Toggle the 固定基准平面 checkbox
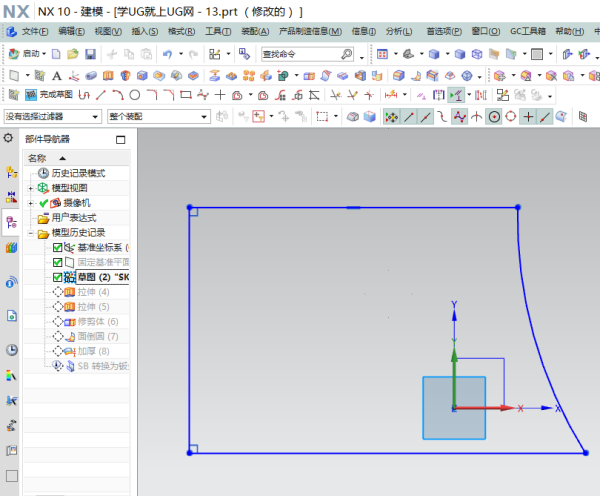 (x=57, y=262)
